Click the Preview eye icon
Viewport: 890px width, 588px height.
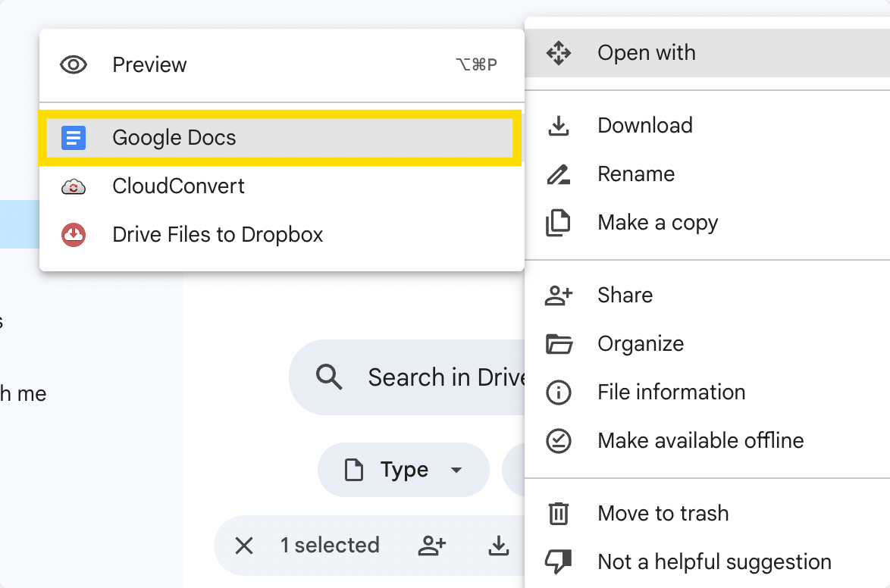pyautogui.click(x=74, y=64)
